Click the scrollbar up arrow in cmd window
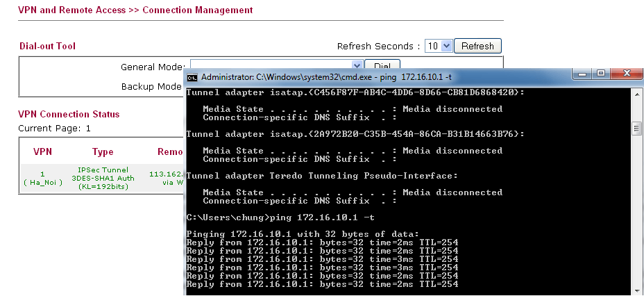Image resolution: width=644 pixels, height=296 pixels. (x=637, y=93)
